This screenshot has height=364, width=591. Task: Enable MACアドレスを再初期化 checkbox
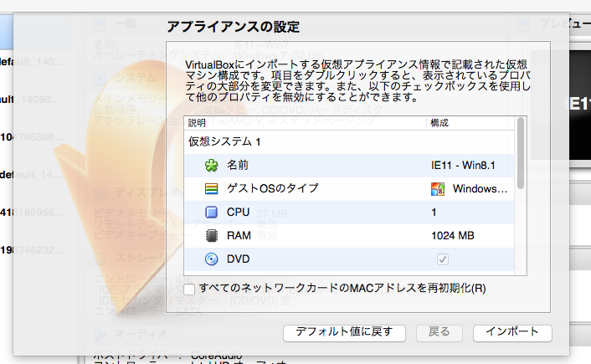pyautogui.click(x=189, y=289)
